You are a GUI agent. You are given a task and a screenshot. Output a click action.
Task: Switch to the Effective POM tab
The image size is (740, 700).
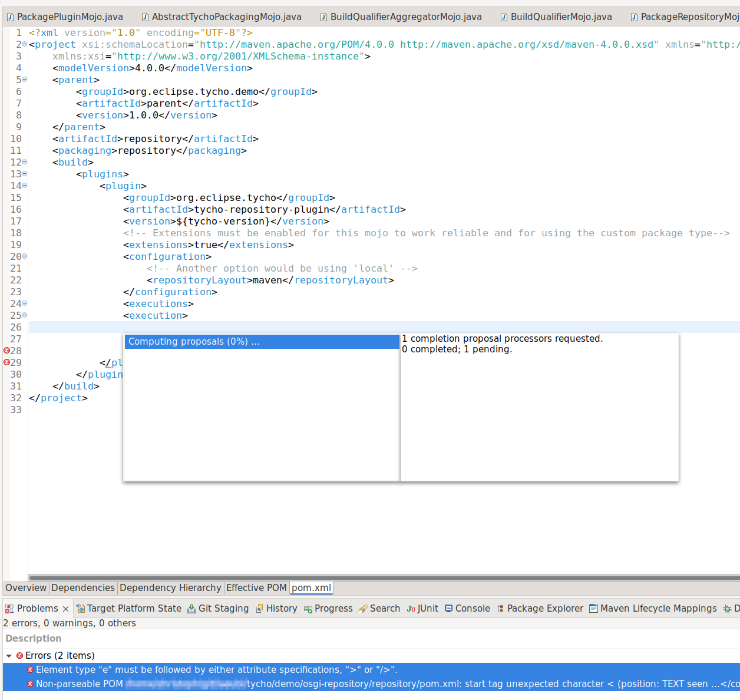click(x=256, y=587)
